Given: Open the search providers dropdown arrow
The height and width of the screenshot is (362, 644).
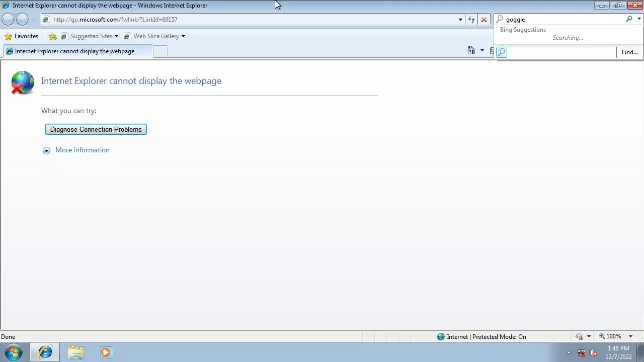Looking at the screenshot, I should (x=639, y=19).
